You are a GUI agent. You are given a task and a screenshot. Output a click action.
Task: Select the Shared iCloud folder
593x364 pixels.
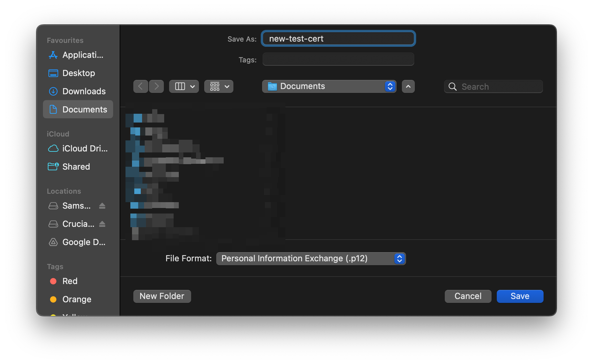point(76,166)
